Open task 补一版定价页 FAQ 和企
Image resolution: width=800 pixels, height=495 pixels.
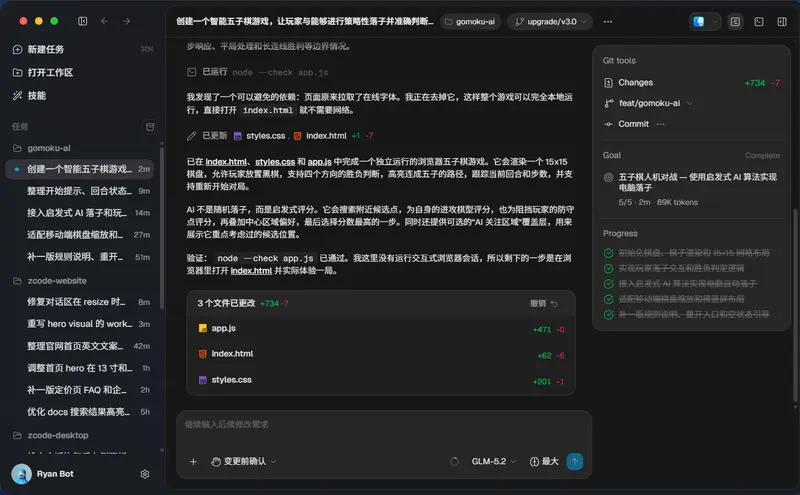click(x=80, y=389)
